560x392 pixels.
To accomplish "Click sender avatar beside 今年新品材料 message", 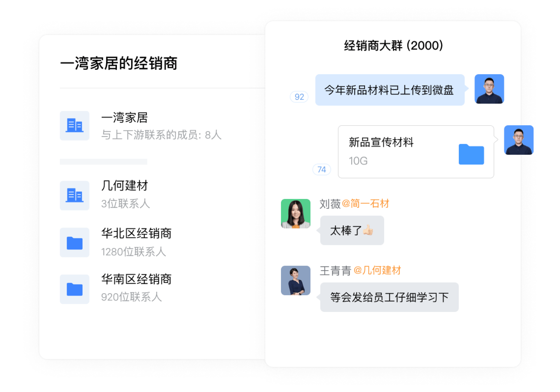I will (x=489, y=89).
